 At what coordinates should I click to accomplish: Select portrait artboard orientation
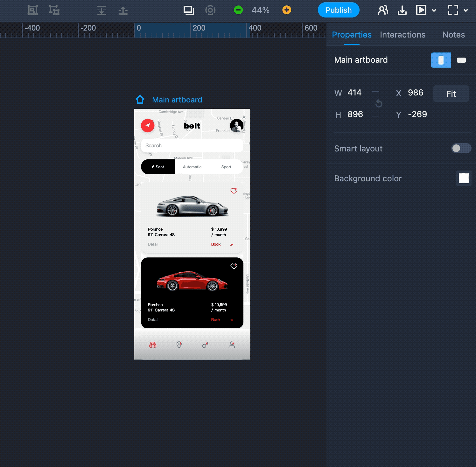pyautogui.click(x=441, y=60)
